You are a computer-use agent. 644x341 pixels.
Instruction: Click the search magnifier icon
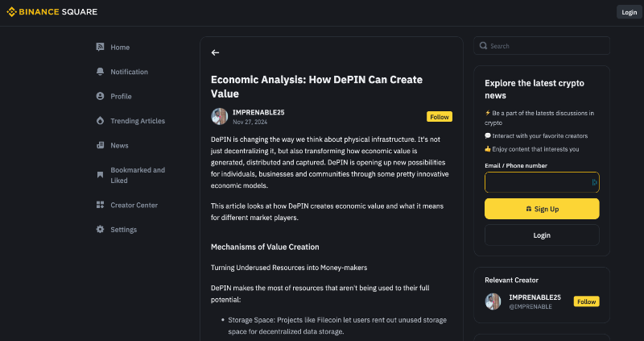pyautogui.click(x=484, y=46)
